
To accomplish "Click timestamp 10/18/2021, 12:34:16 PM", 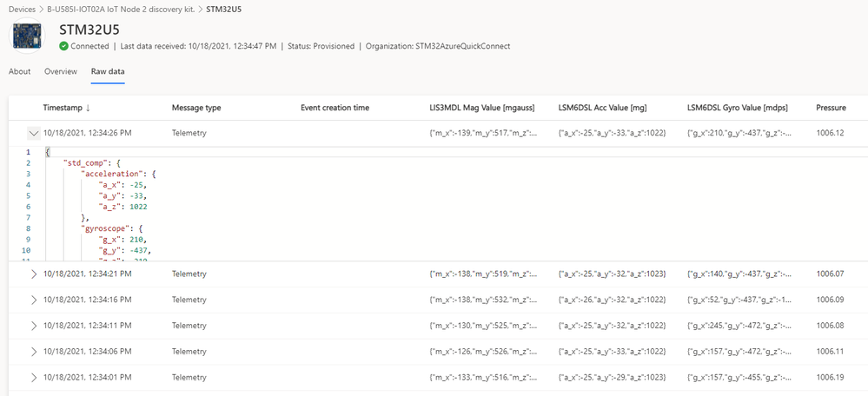I will (88, 300).
